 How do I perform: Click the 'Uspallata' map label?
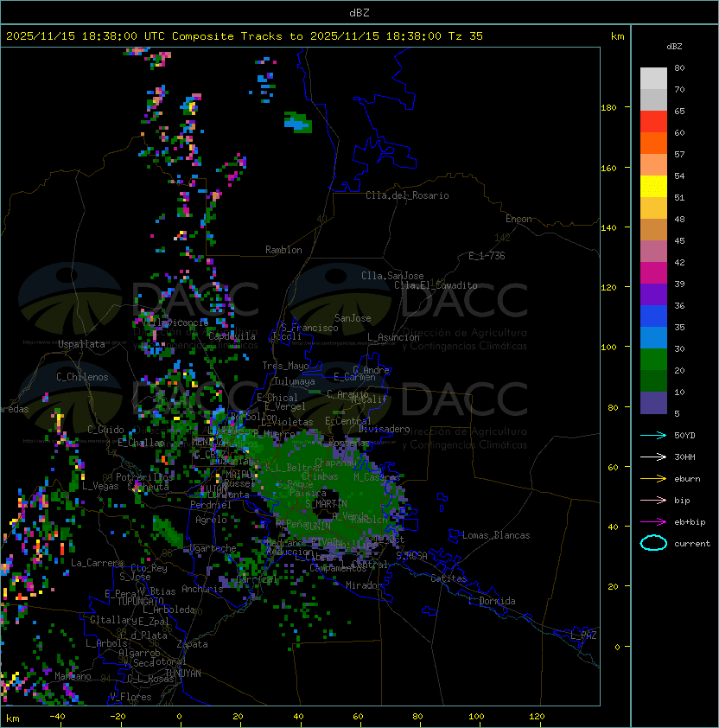[x=81, y=344]
